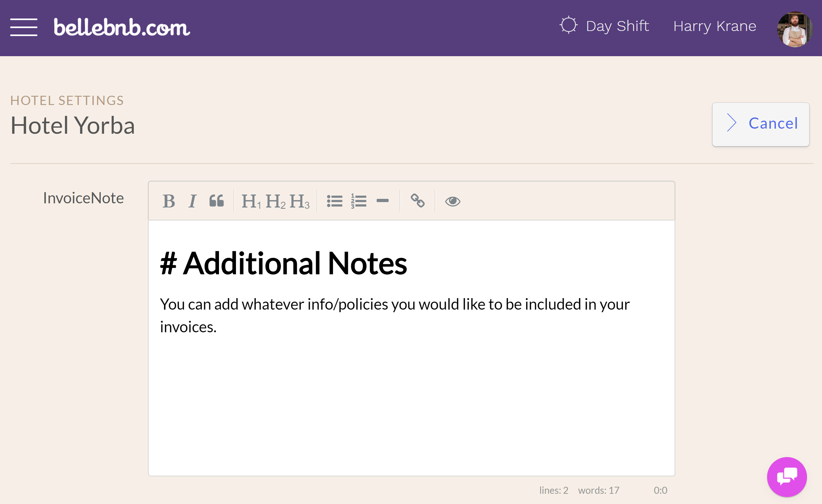Apply bold formatting in editor
The height and width of the screenshot is (504, 822).
tap(169, 201)
